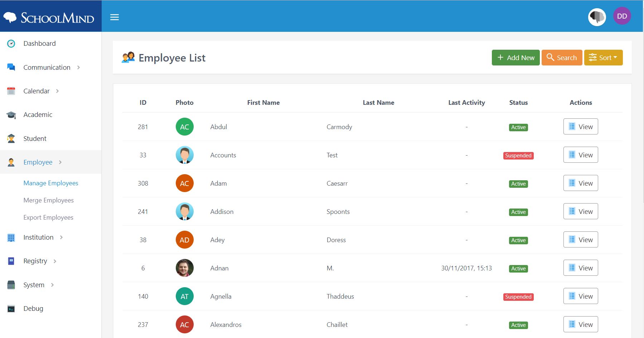View employee Adey Doress
The image size is (644, 338).
click(581, 240)
